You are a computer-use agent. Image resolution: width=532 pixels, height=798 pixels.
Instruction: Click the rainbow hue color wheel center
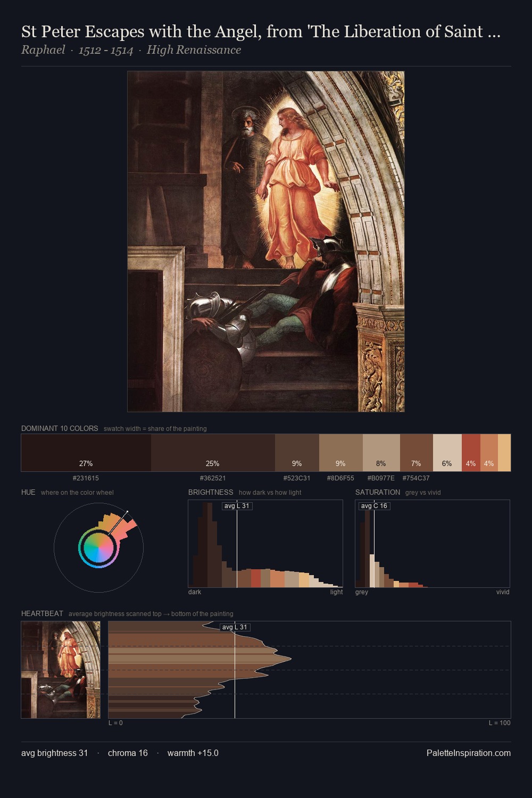98,547
